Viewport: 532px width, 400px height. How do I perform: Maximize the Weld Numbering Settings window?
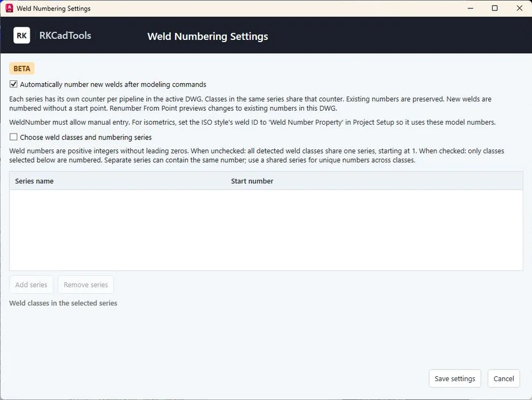click(x=495, y=8)
